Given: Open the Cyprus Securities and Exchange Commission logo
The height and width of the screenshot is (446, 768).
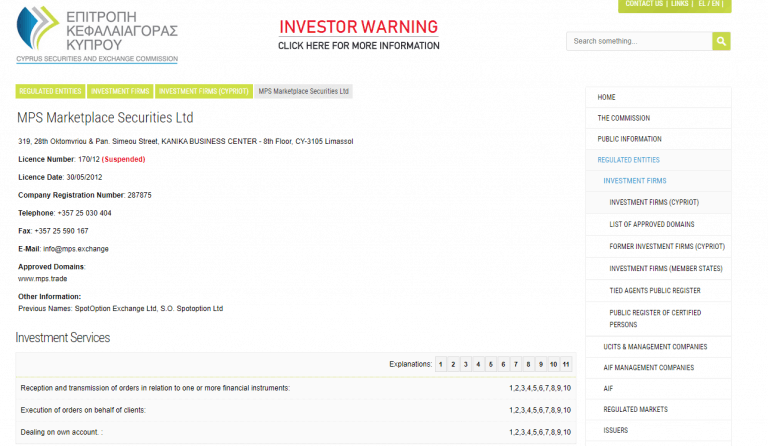Looking at the screenshot, I should click(x=97, y=35).
